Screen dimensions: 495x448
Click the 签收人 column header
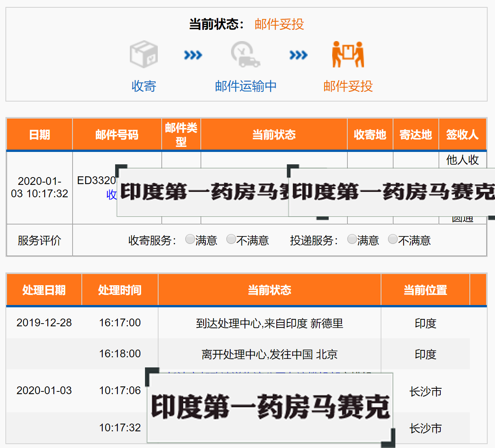462,135
